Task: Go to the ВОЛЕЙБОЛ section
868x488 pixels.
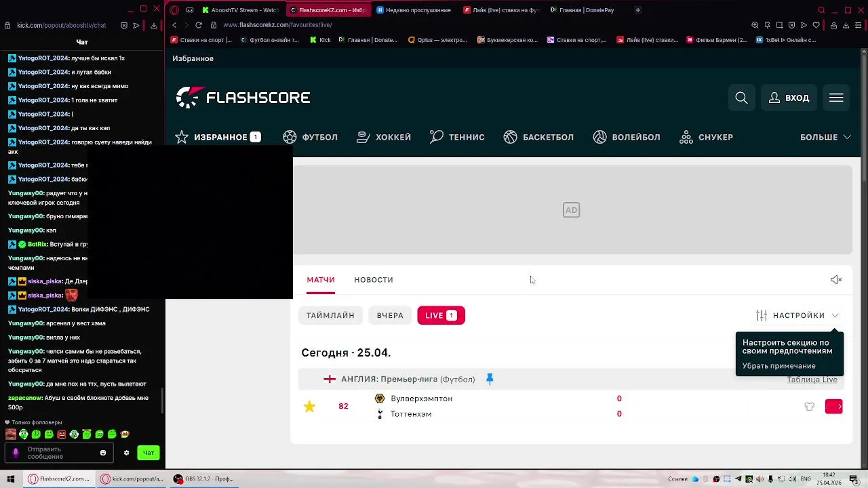Action: pyautogui.click(x=627, y=137)
